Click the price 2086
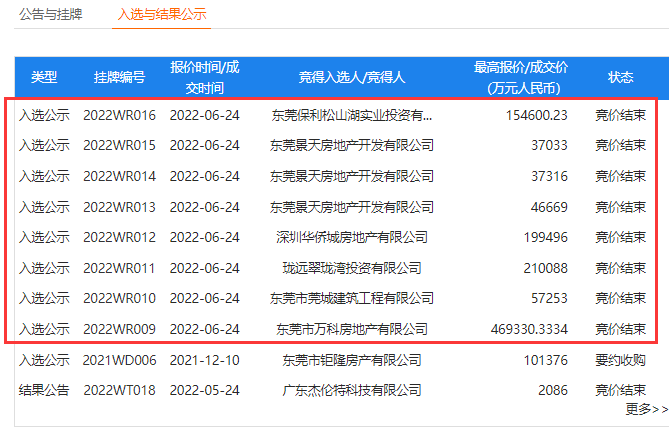This screenshot has width=669, height=432. coord(553,390)
